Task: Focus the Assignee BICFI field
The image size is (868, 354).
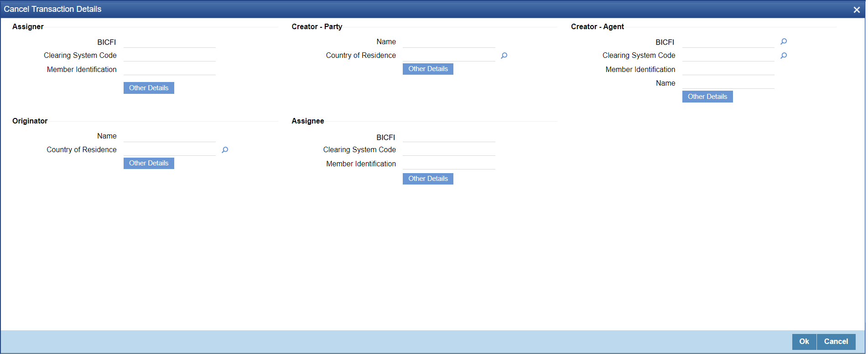Action: (449, 136)
